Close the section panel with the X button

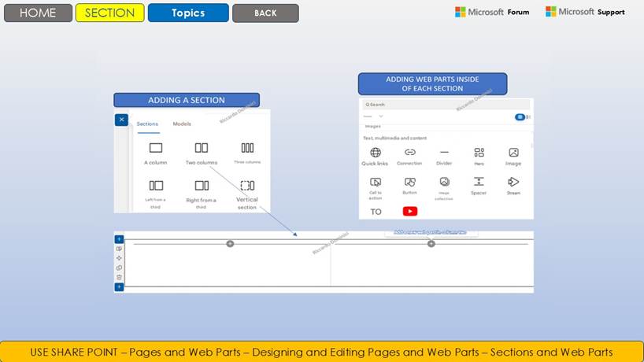[120, 120]
